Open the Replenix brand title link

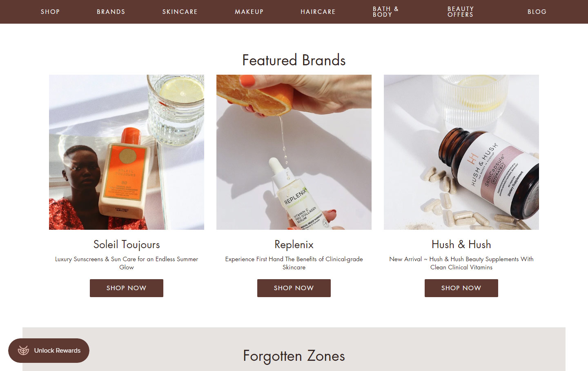(294, 244)
